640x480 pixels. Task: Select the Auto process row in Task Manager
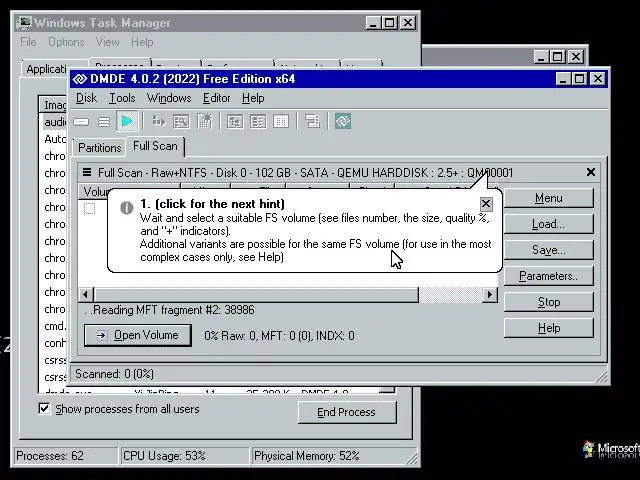(55, 139)
